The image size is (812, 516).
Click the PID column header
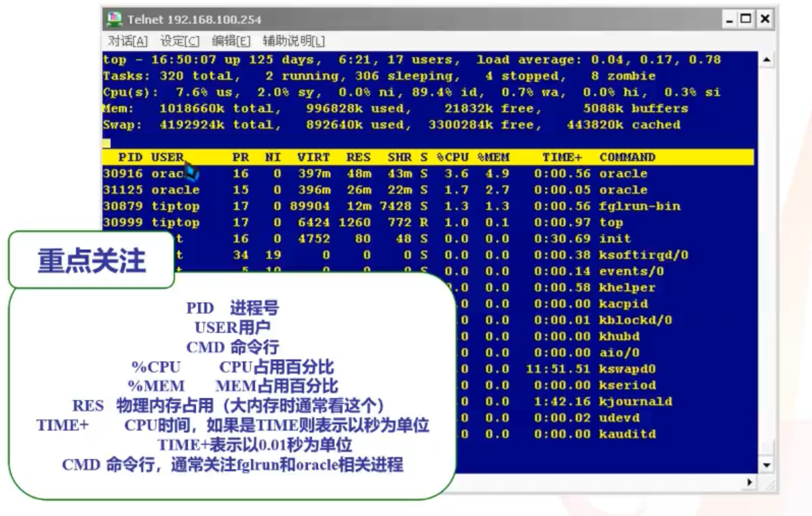coord(130,157)
